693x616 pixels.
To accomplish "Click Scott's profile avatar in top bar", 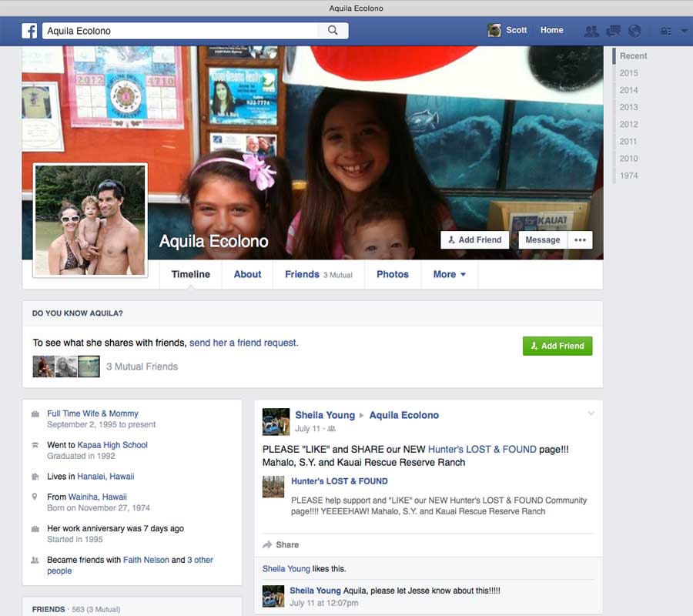I will point(494,30).
